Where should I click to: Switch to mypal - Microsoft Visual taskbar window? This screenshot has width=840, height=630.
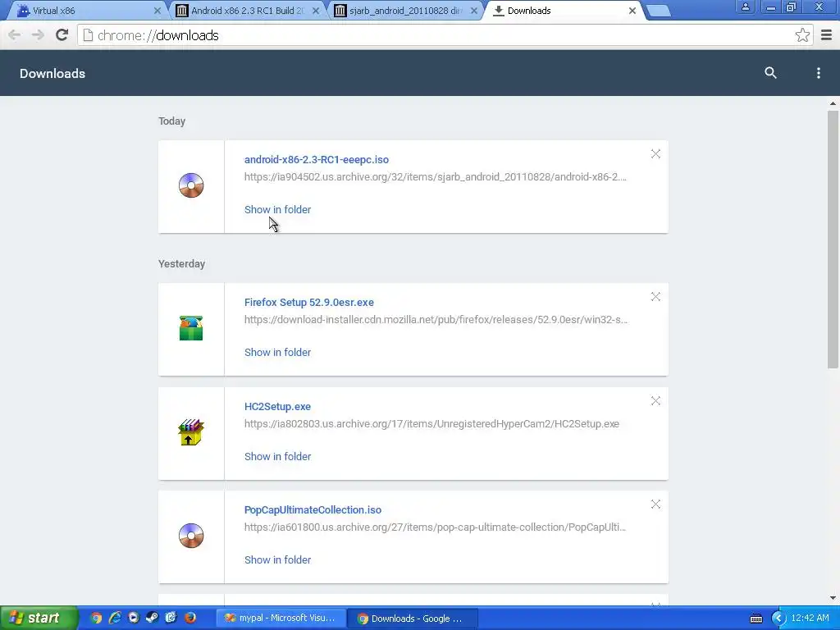pyautogui.click(x=281, y=619)
